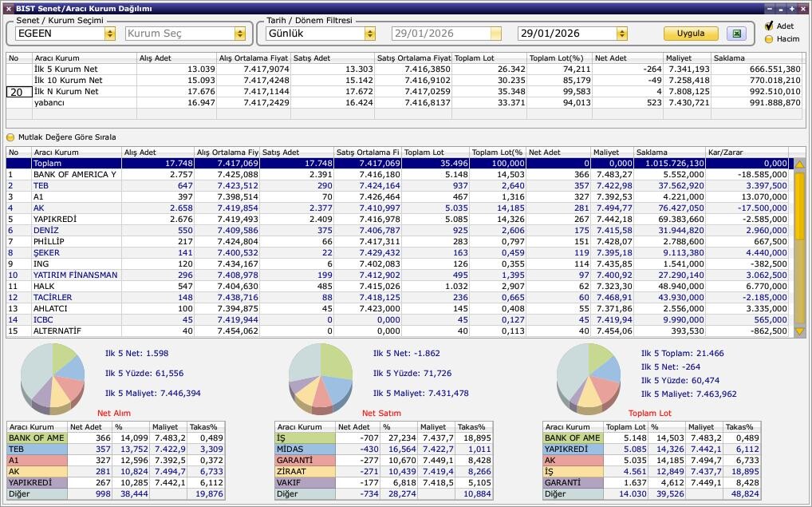
Task: Select the Hacim radio option
Action: (x=769, y=38)
